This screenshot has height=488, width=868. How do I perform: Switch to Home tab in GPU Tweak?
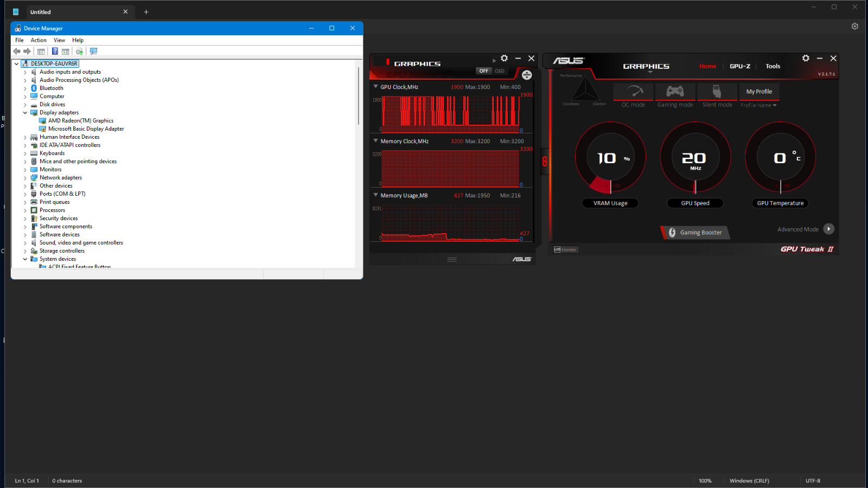tap(707, 66)
